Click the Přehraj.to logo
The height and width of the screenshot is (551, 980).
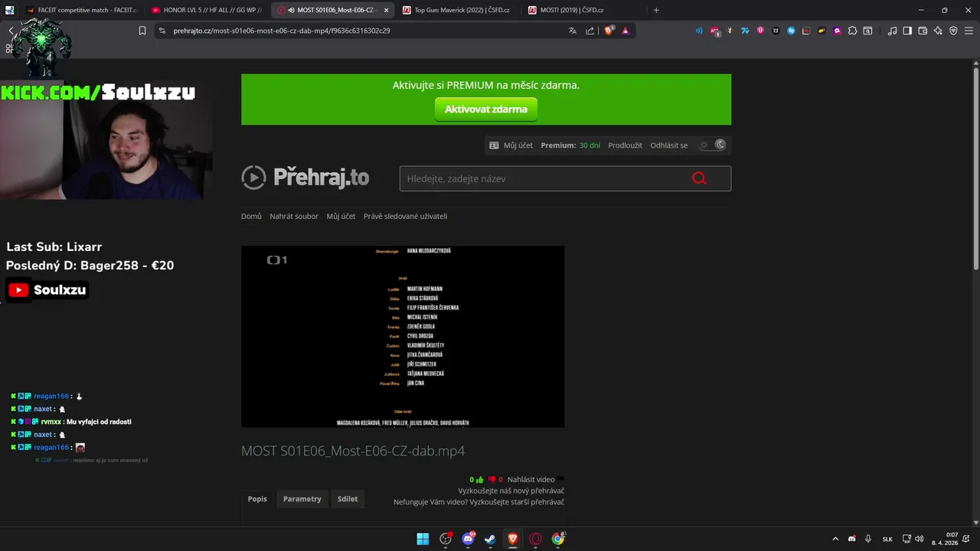(x=305, y=178)
